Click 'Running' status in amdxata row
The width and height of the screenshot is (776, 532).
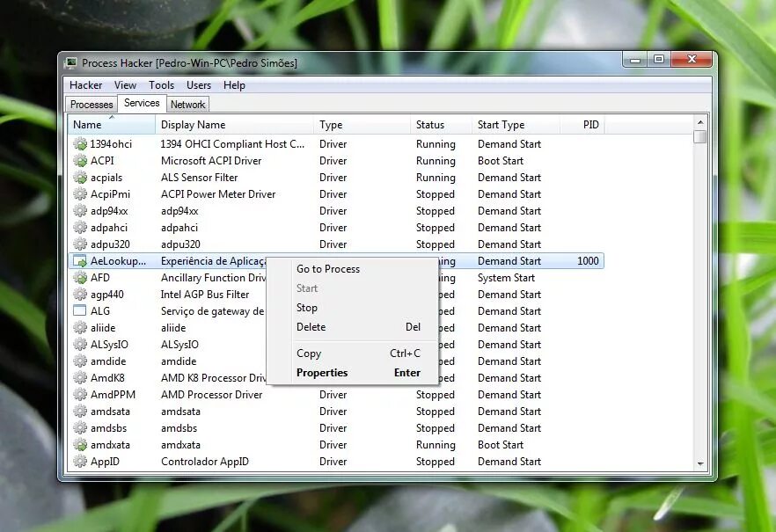[436, 445]
